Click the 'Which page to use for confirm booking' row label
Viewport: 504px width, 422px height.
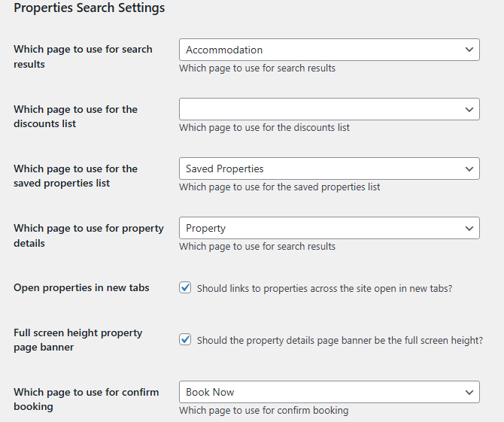point(86,399)
